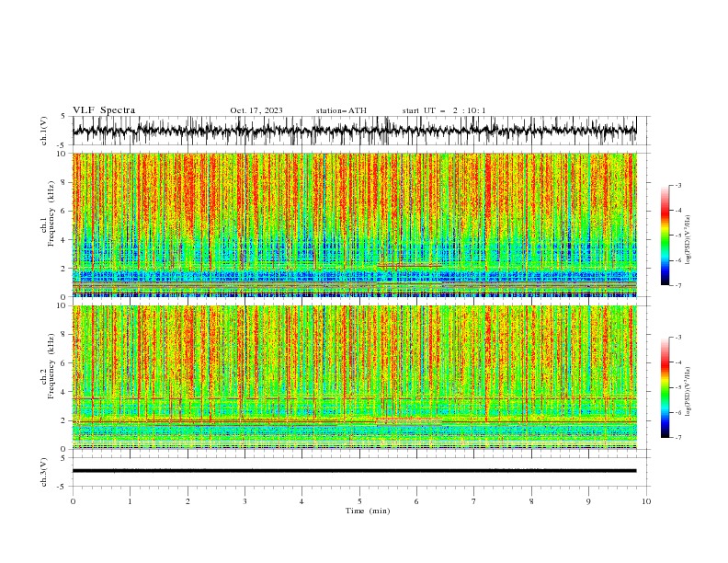728x563 pixels.
Task: Click the 'start UT = 2 :10: 1' text
Action: click(444, 110)
